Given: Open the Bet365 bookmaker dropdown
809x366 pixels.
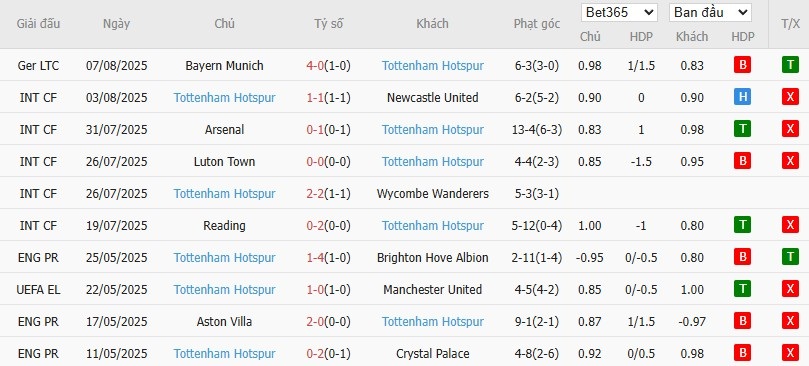Looking at the screenshot, I should (619, 12).
